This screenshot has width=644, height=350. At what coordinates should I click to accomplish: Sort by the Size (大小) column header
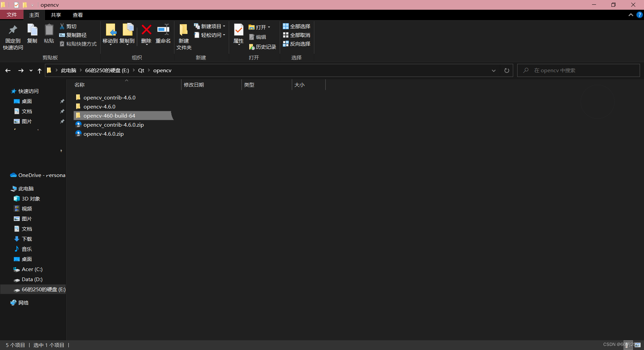(x=309, y=85)
